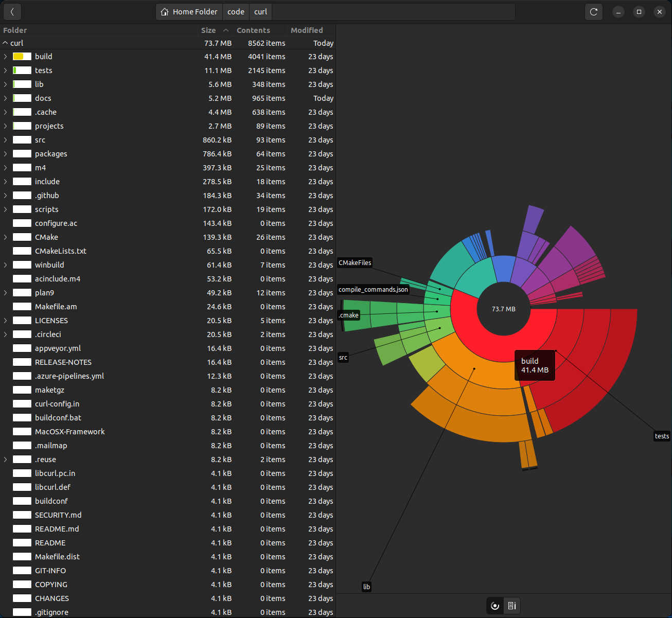Expand the docs folder

[5, 98]
